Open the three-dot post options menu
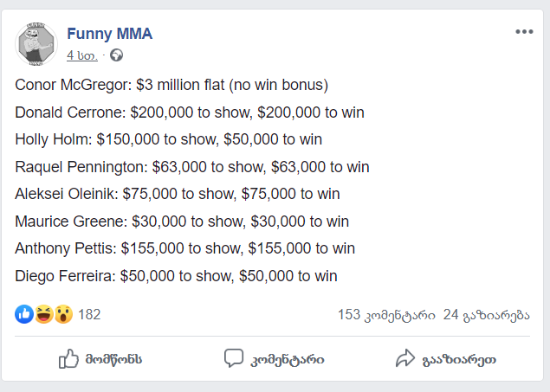The width and height of the screenshot is (550, 392). 524,32
